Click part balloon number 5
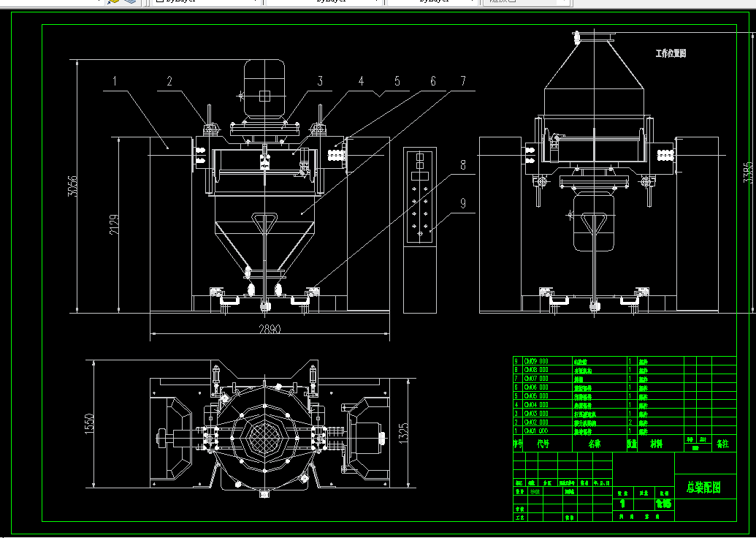The image size is (756, 538). (397, 80)
